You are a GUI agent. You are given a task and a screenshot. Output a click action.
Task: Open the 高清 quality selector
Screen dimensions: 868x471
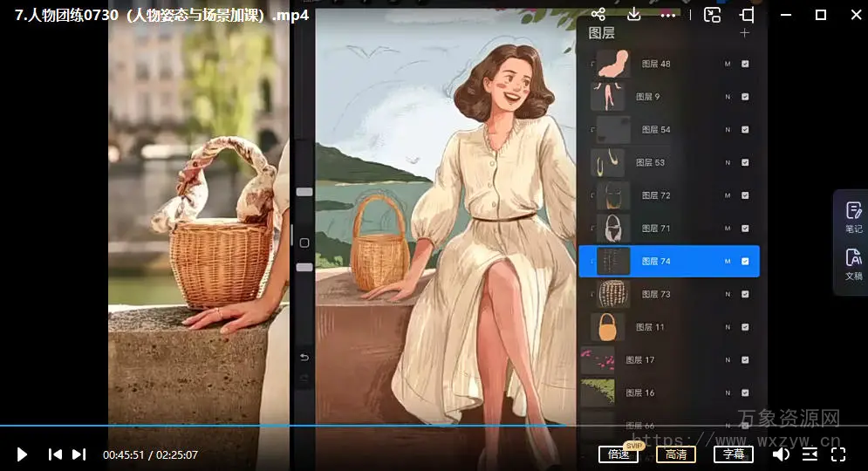tap(676, 454)
